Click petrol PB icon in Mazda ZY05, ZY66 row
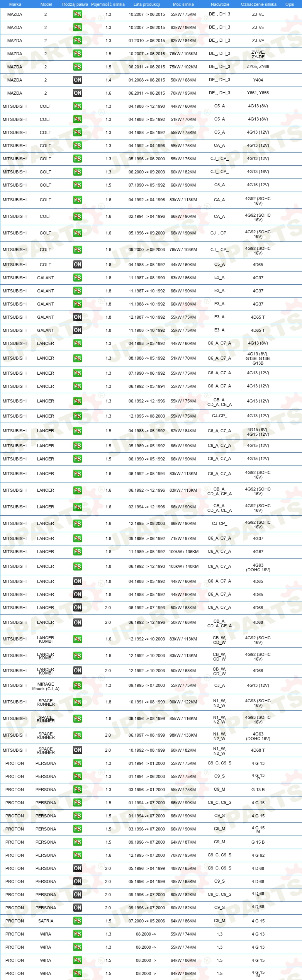The width and height of the screenshot is (302, 980). (x=77, y=67)
